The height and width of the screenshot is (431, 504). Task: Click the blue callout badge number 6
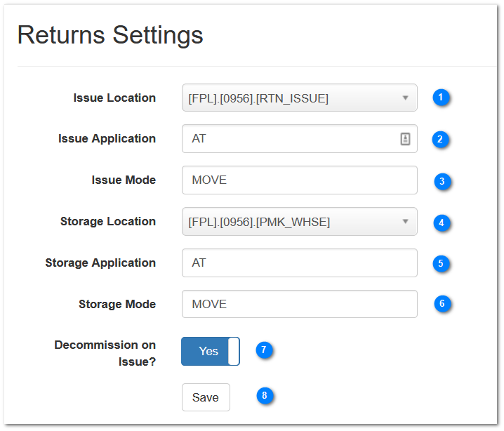(442, 303)
